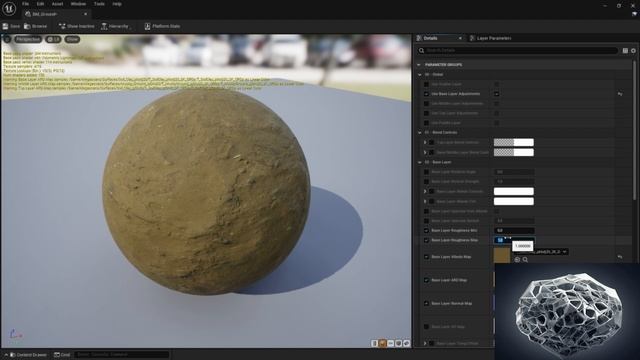The image size is (640, 360).
Task: Enable override for Base Layer Rotation Angle
Action: 426,172
